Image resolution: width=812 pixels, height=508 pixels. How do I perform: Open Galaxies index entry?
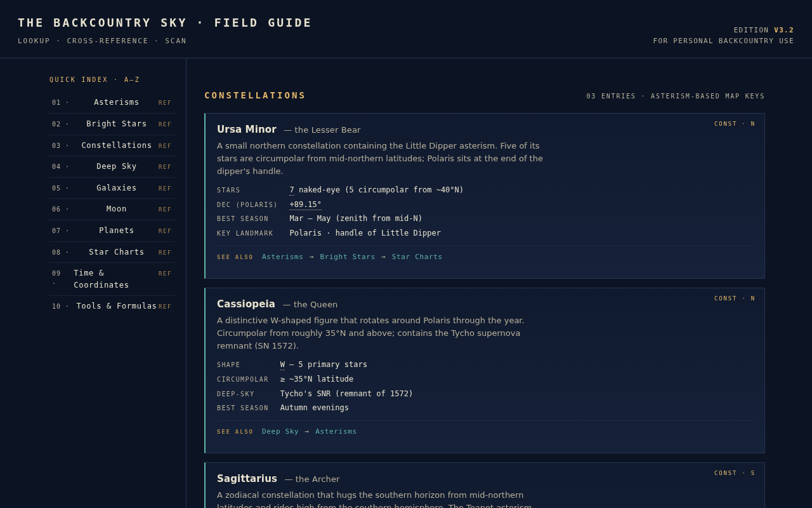112,189
